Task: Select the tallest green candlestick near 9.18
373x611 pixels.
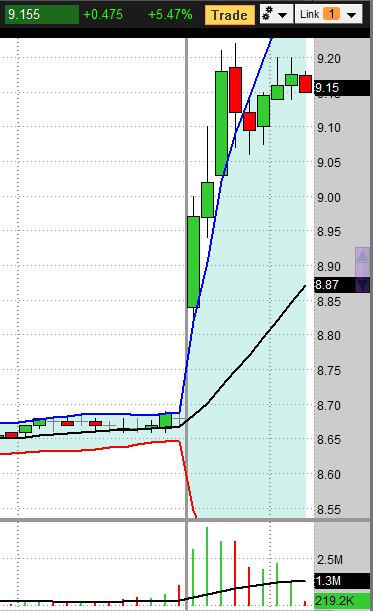Action: tap(221, 123)
